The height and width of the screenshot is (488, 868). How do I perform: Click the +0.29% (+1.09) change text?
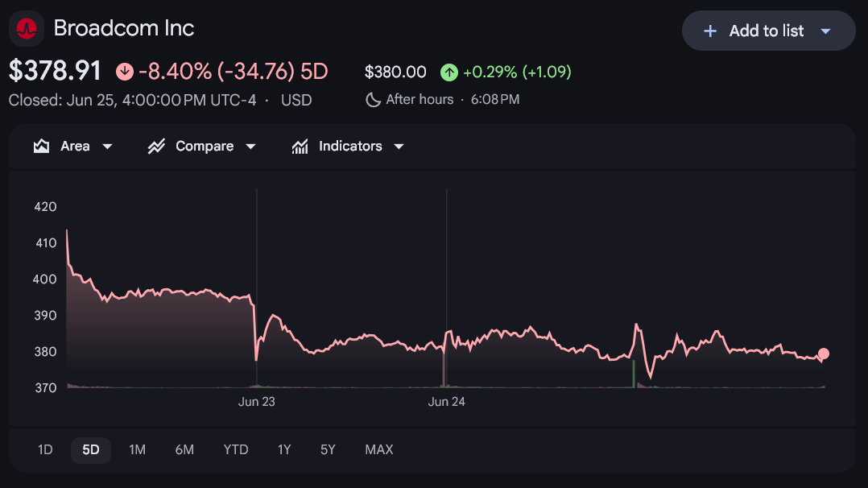(x=517, y=72)
